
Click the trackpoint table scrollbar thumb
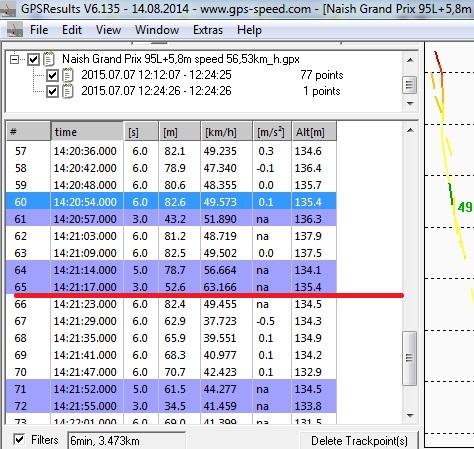tap(409, 358)
